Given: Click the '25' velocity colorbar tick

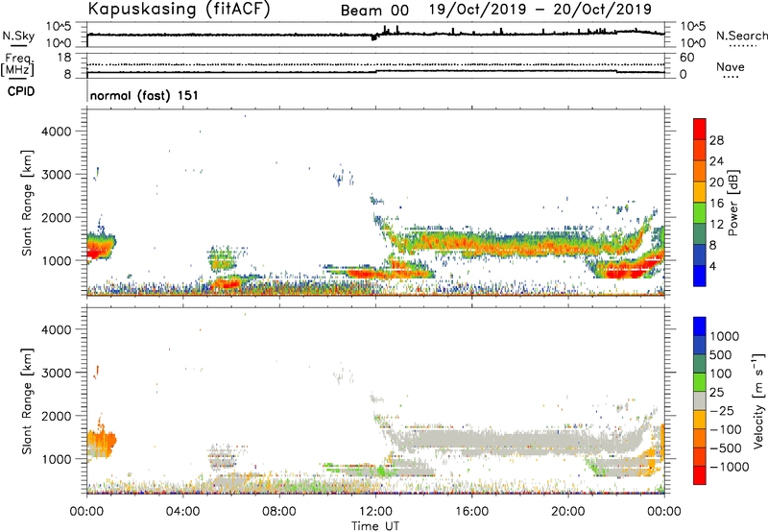Looking at the screenshot, I should point(715,393).
